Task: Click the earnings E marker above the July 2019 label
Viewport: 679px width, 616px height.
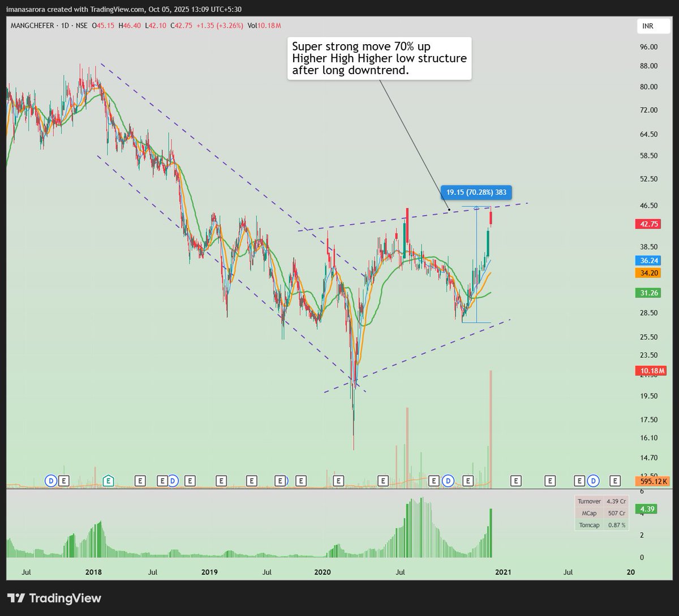Action: click(x=280, y=481)
